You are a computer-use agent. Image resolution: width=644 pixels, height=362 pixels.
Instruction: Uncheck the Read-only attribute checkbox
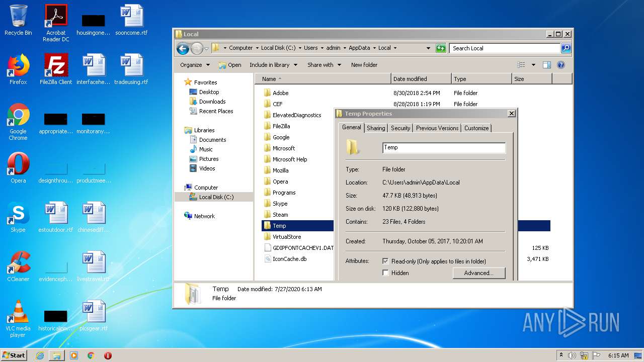(x=386, y=261)
